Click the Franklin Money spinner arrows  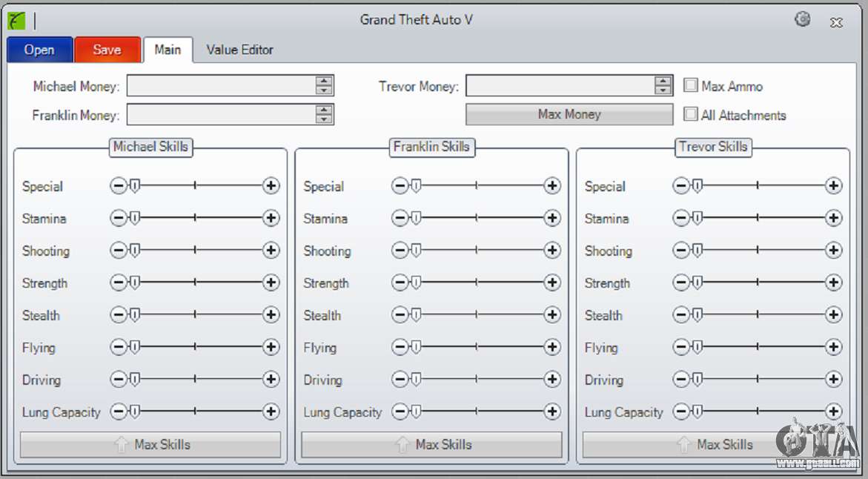click(325, 115)
